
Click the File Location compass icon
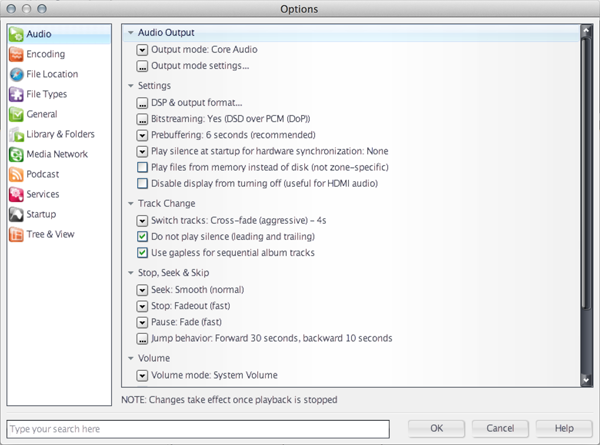(x=16, y=74)
